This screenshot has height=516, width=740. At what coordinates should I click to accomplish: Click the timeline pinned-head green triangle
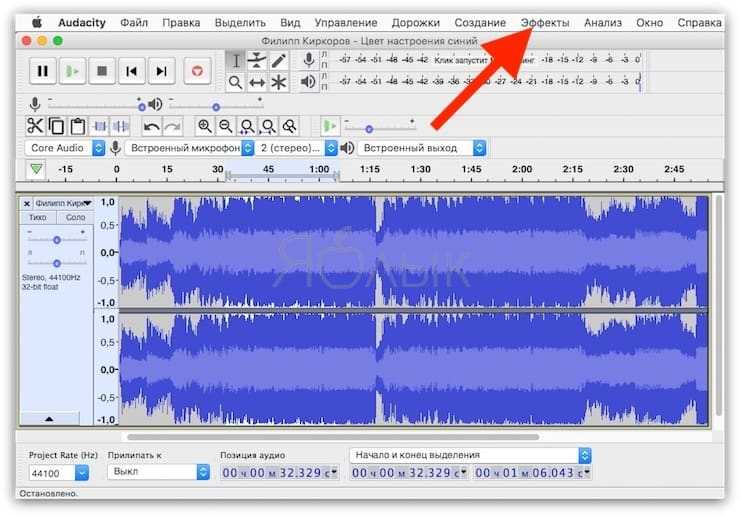[36, 169]
